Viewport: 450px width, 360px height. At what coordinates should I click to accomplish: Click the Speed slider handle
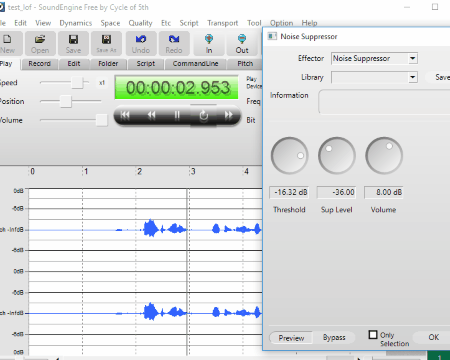(77, 82)
